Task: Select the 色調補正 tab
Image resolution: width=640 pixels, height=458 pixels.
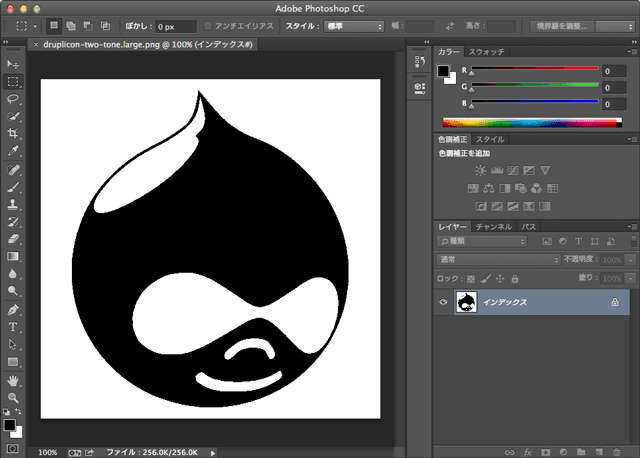Action: pyautogui.click(x=452, y=139)
